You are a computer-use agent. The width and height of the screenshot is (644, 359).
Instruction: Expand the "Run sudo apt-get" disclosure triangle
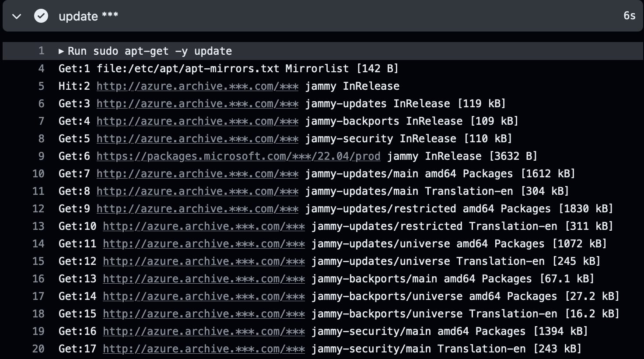click(x=61, y=51)
